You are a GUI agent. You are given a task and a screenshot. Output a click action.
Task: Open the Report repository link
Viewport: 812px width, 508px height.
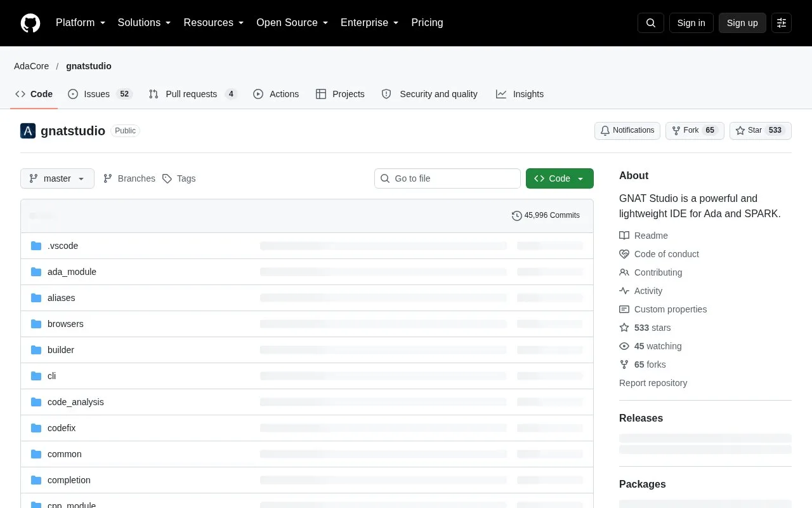pos(653,383)
